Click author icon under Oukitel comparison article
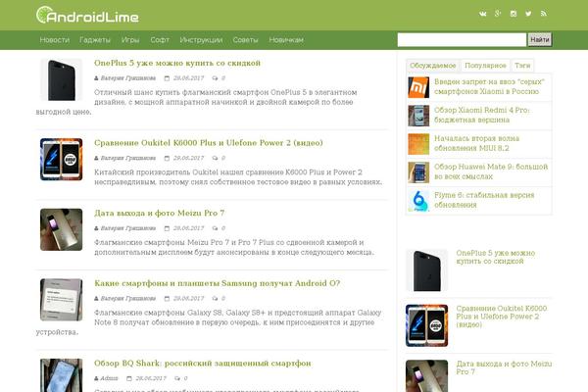 (96, 159)
